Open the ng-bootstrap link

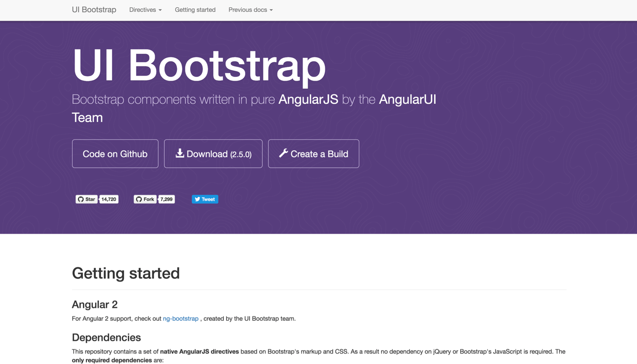pos(181,318)
